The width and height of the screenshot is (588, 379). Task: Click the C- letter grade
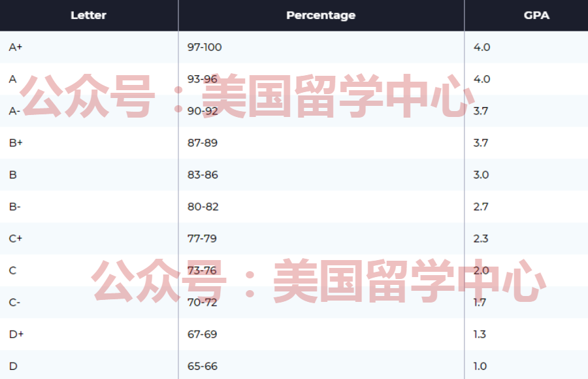tap(14, 302)
